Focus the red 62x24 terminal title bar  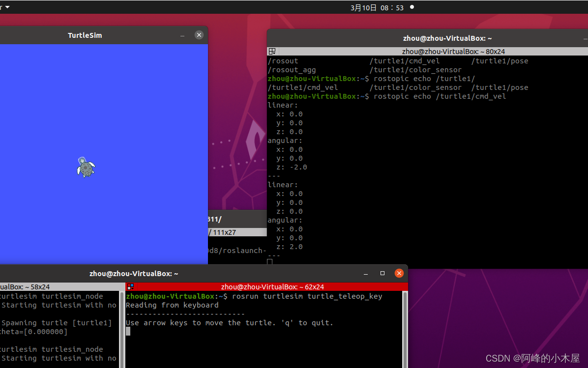coord(266,286)
